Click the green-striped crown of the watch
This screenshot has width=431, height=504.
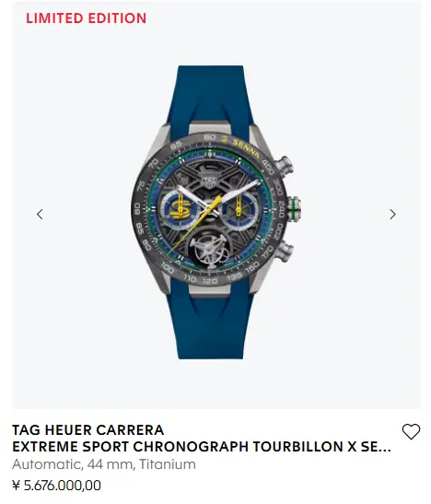point(294,207)
